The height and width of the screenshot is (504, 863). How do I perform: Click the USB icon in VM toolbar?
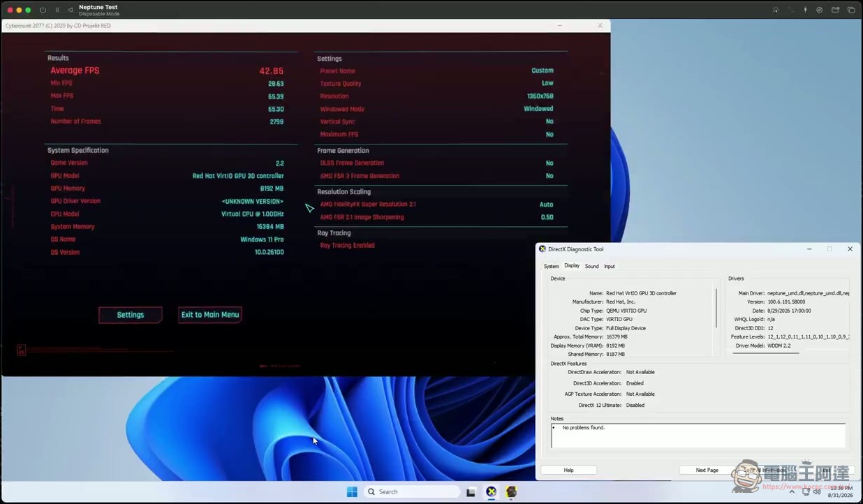805,10
